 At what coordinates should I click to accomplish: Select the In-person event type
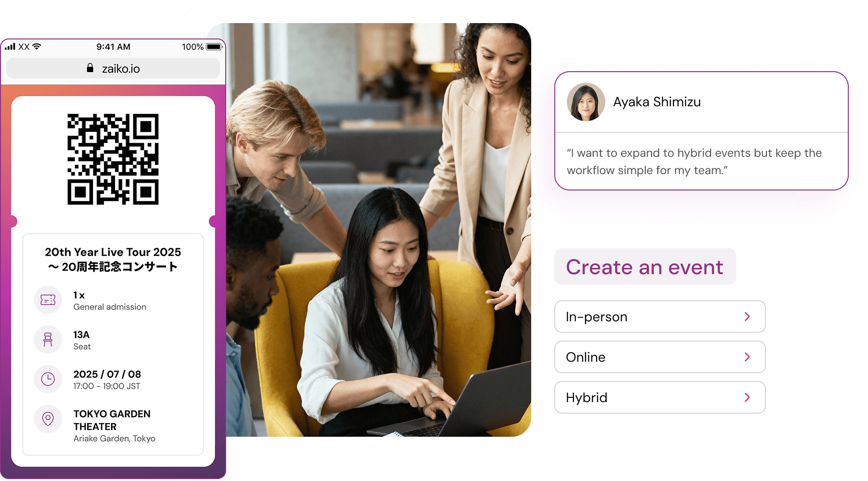[x=660, y=316]
